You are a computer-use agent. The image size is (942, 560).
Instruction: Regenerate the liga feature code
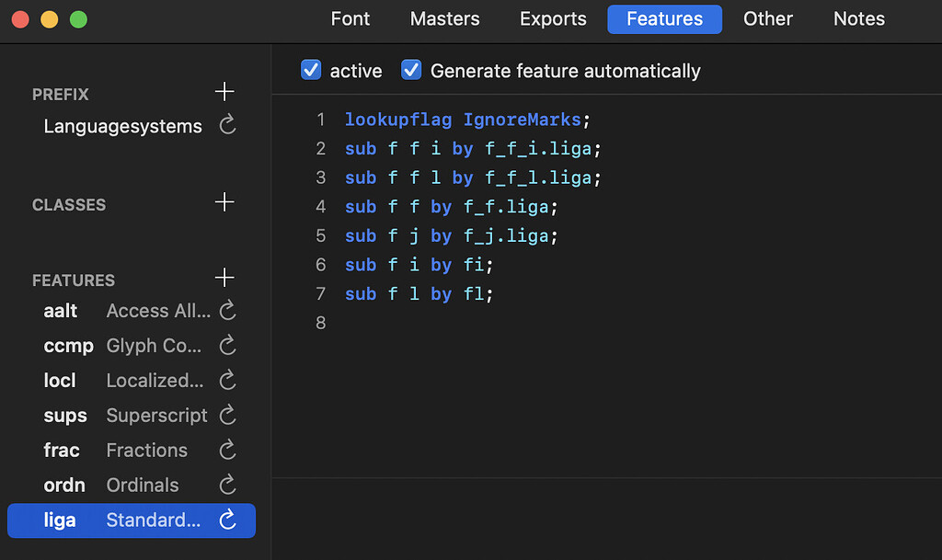pos(226,520)
